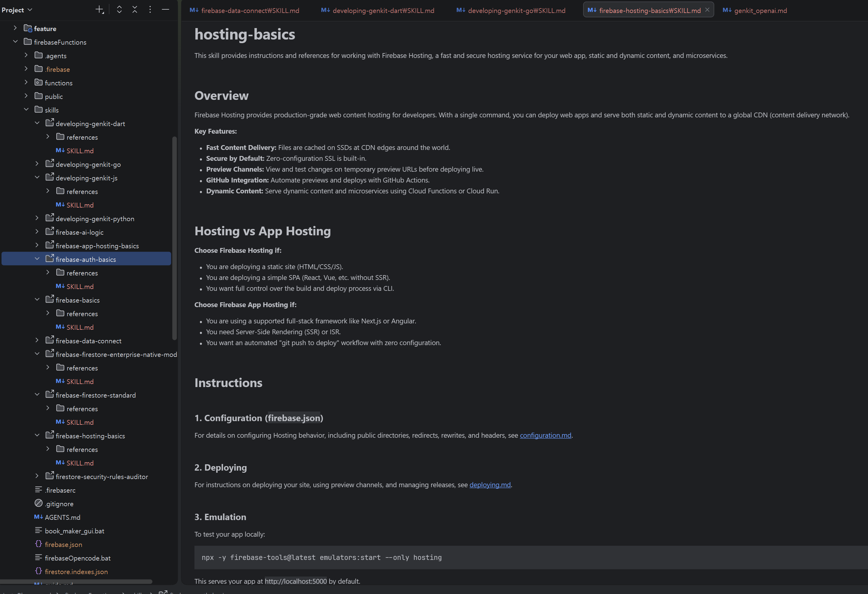Screen dimensions: 868x594
Task: Click the AGENTS.md markdown icon
Action: point(39,516)
